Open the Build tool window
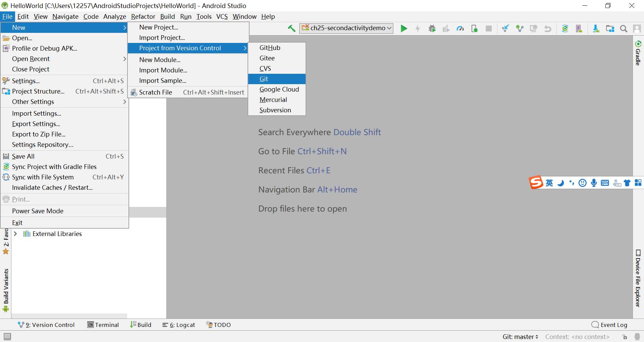Screen dimensions: 644x342 pyautogui.click(x=141, y=325)
